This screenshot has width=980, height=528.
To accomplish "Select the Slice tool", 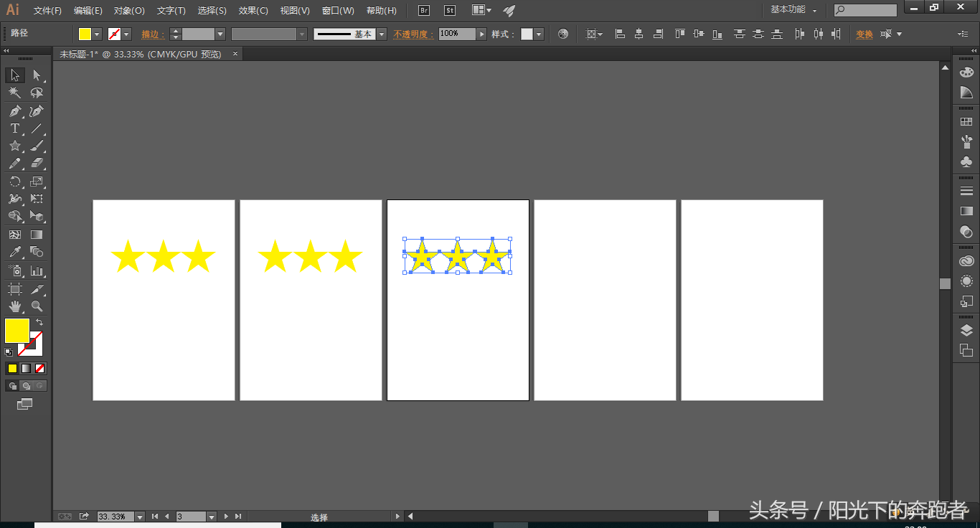I will (37, 288).
